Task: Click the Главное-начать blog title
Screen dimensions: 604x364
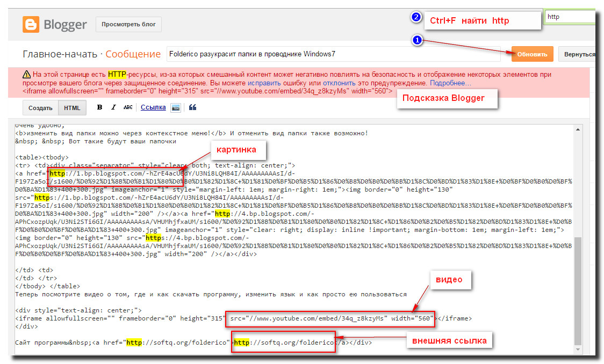Action: tap(60, 54)
